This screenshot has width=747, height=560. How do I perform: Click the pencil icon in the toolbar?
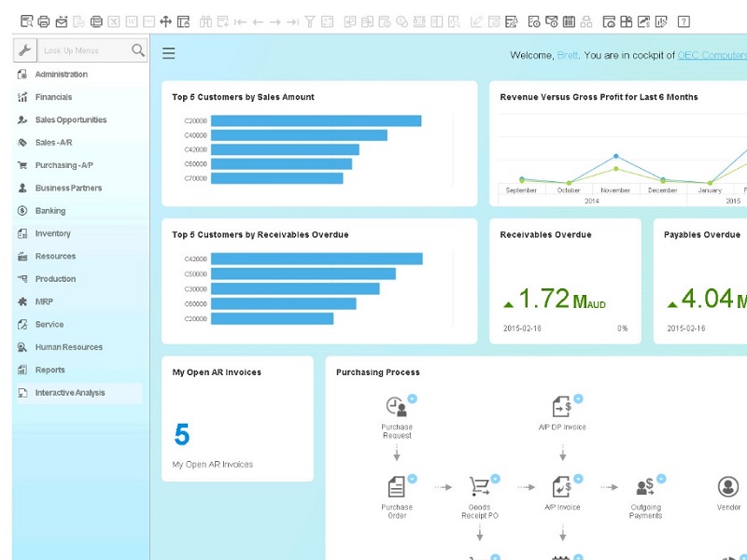pyautogui.click(x=476, y=21)
